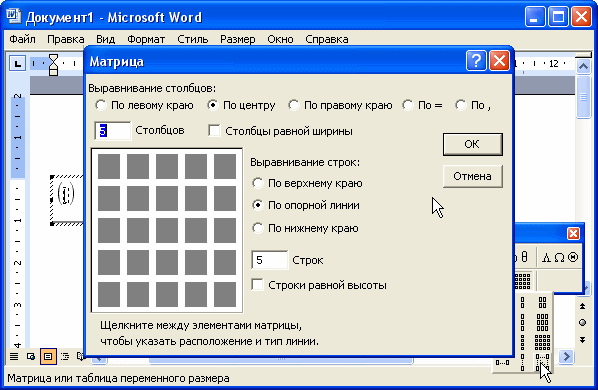Image resolution: width=598 pixels, height=390 pixels.
Task: Close the Матрица dialog
Action: point(499,61)
